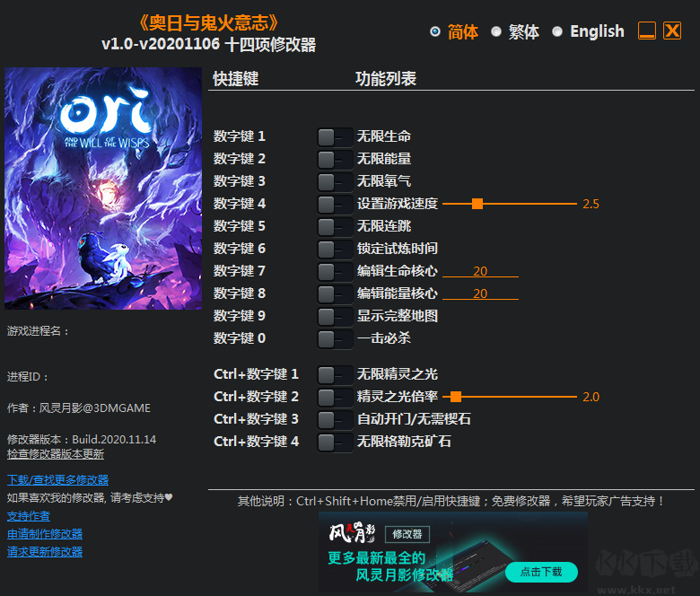Click the Ori game cover image

(x=103, y=188)
